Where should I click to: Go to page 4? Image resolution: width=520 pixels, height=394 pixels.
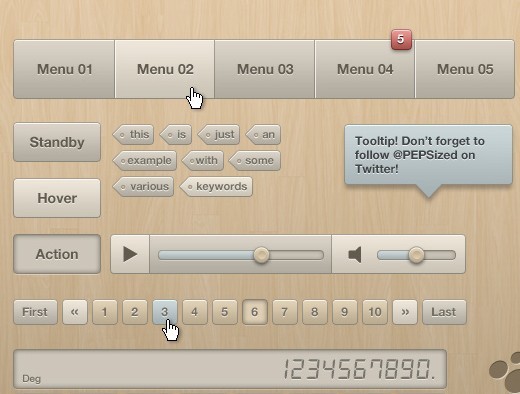click(x=195, y=312)
